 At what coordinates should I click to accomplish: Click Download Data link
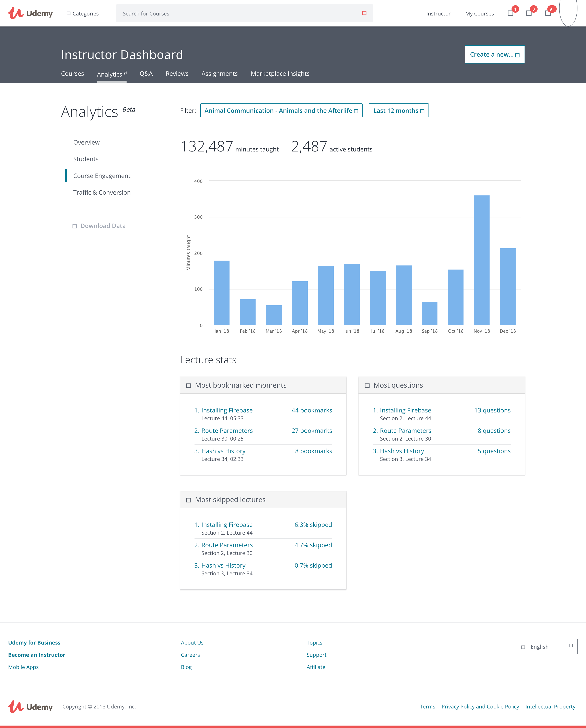point(103,226)
